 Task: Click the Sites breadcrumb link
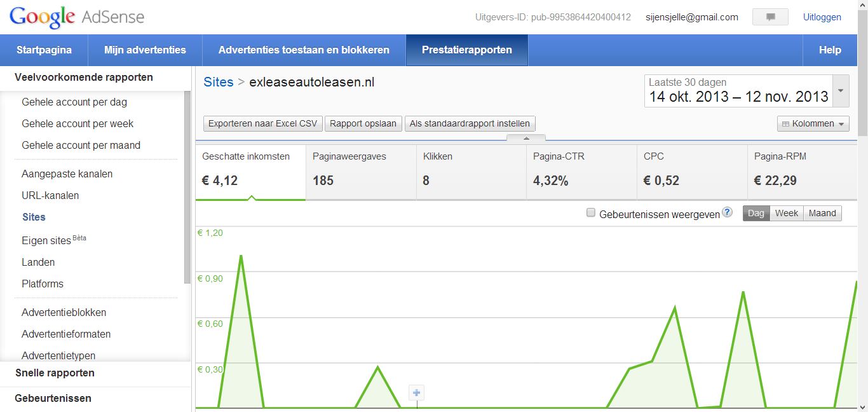click(219, 82)
